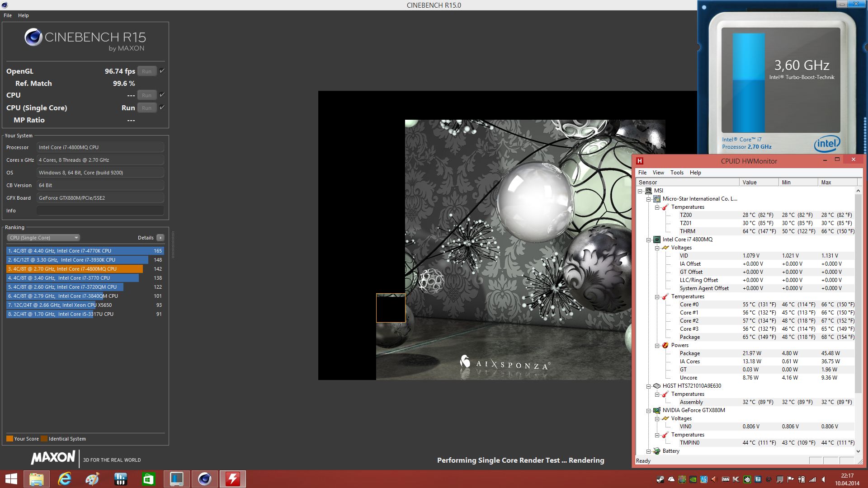Click the ranking Details arrow button

[160, 238]
